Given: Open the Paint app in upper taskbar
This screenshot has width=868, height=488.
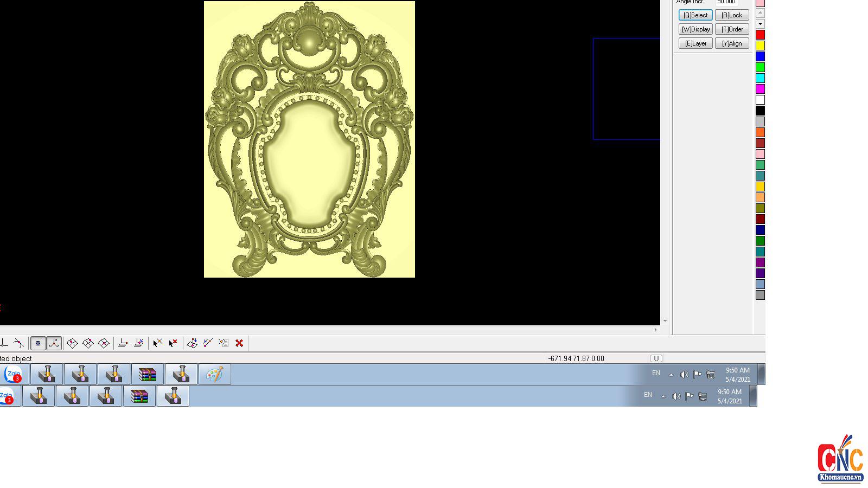Looking at the screenshot, I should [x=214, y=375].
